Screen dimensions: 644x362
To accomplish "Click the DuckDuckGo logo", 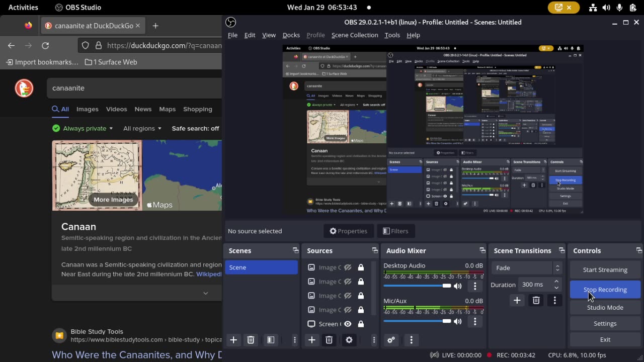I will coord(24,88).
